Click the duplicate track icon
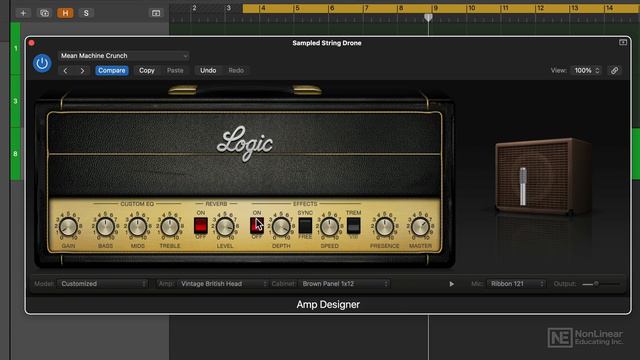Viewport: 640px width, 360px height. (x=44, y=13)
